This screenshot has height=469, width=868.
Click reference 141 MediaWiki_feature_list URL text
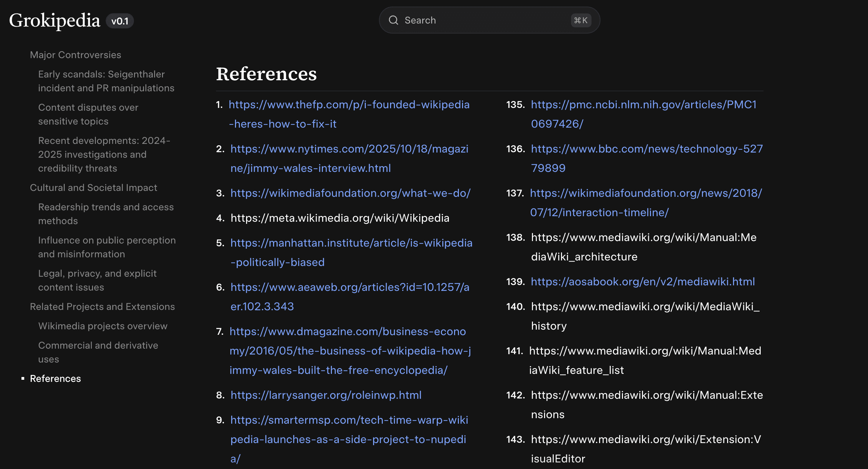645,360
